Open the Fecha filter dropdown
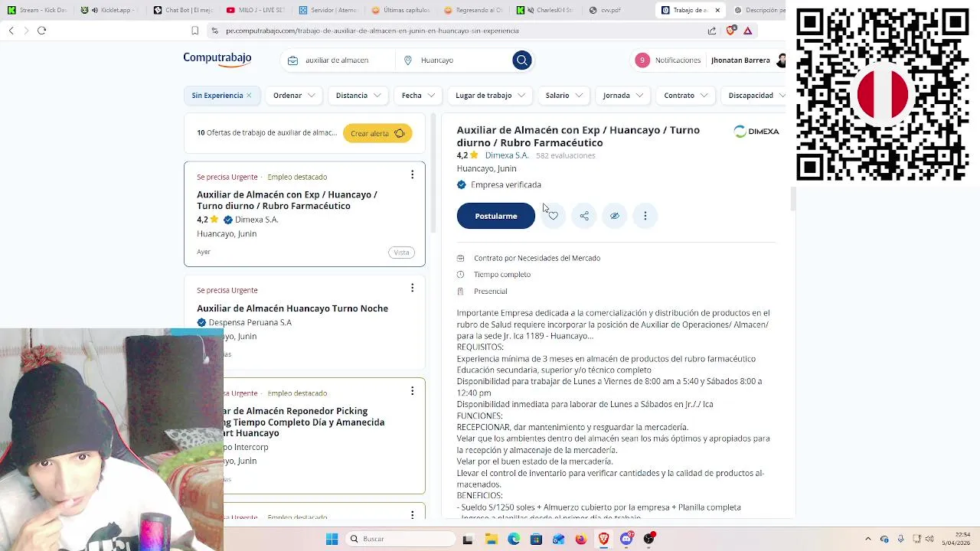Viewport: 980px width, 551px height. point(418,96)
